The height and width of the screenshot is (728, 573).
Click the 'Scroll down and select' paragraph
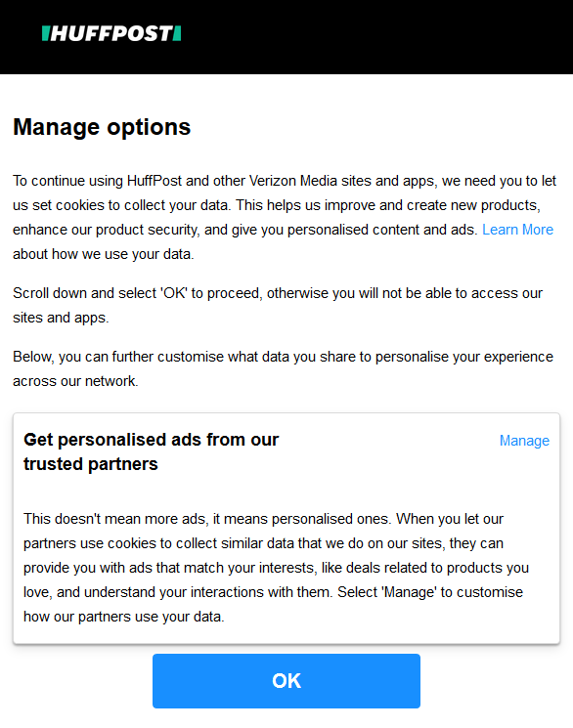tap(278, 305)
